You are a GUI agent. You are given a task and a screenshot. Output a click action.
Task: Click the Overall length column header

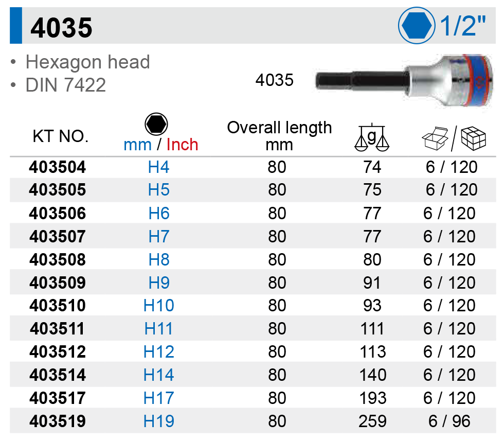coord(279,136)
